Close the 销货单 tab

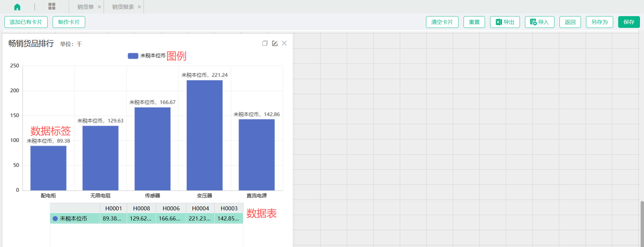coord(99,7)
